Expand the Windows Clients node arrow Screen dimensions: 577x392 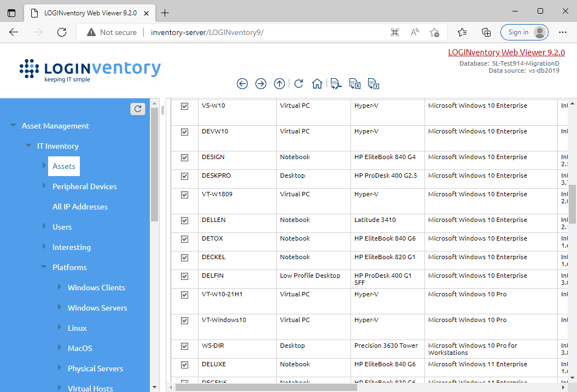60,287
